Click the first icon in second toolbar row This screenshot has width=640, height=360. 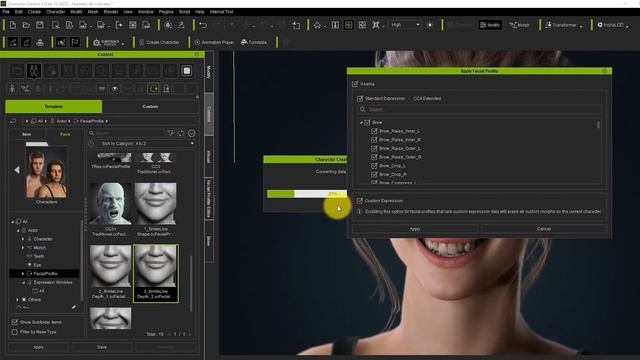[13, 42]
